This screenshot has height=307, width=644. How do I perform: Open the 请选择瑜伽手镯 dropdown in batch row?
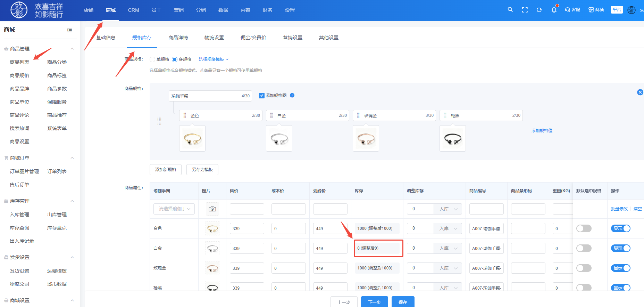[x=174, y=209]
